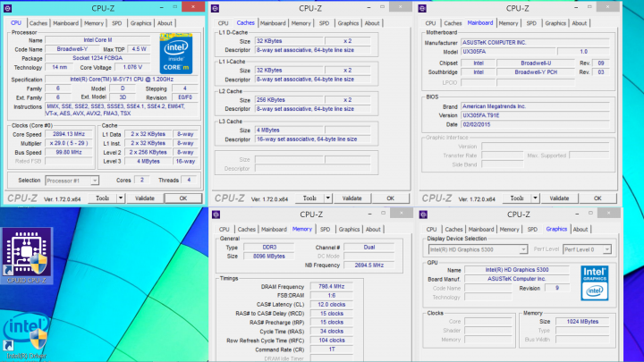
Task: Open the Processor #1 selection dropdown
Action: pos(95,181)
